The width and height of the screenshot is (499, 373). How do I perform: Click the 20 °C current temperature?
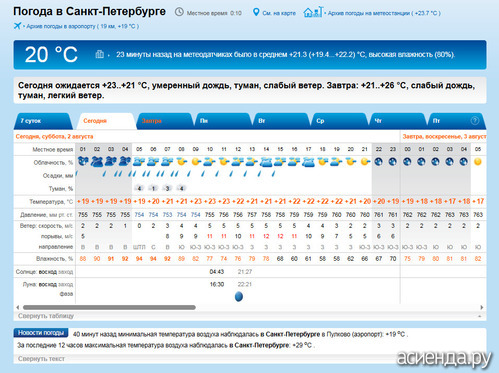[x=51, y=55]
